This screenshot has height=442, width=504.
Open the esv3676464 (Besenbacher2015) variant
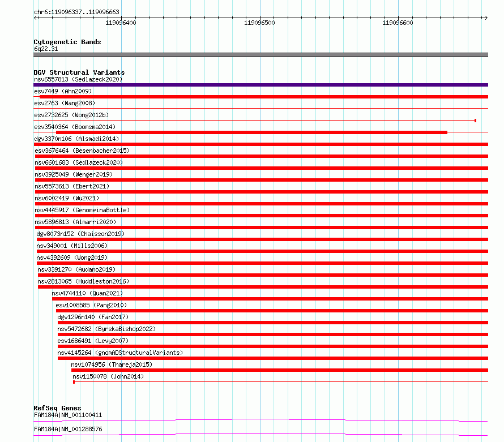tap(82, 151)
